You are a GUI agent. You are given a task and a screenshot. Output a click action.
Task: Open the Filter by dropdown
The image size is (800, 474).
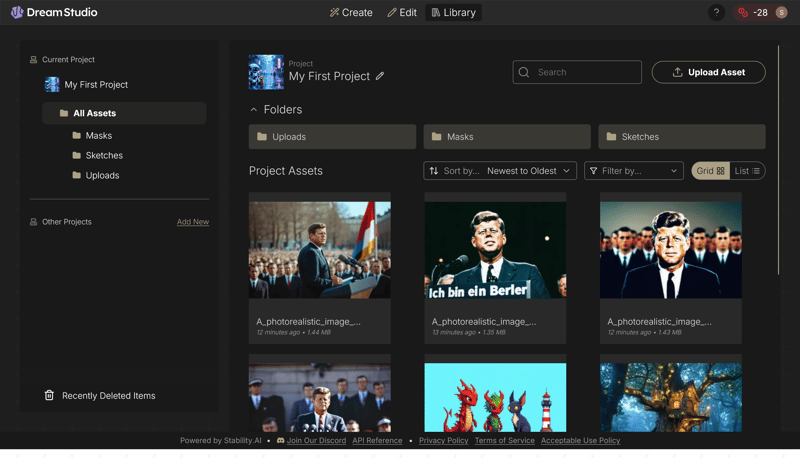click(x=633, y=171)
